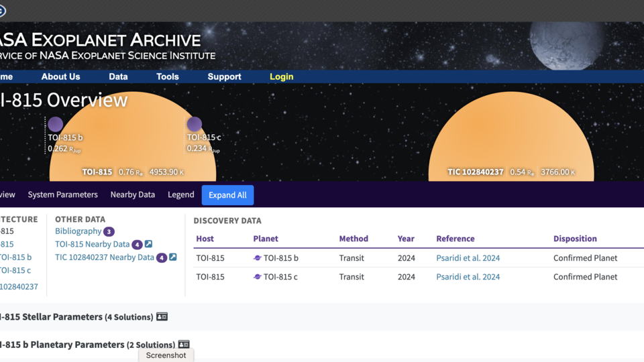The width and height of the screenshot is (644, 362).
Task: Open the Bibliography link
Action: [78, 231]
